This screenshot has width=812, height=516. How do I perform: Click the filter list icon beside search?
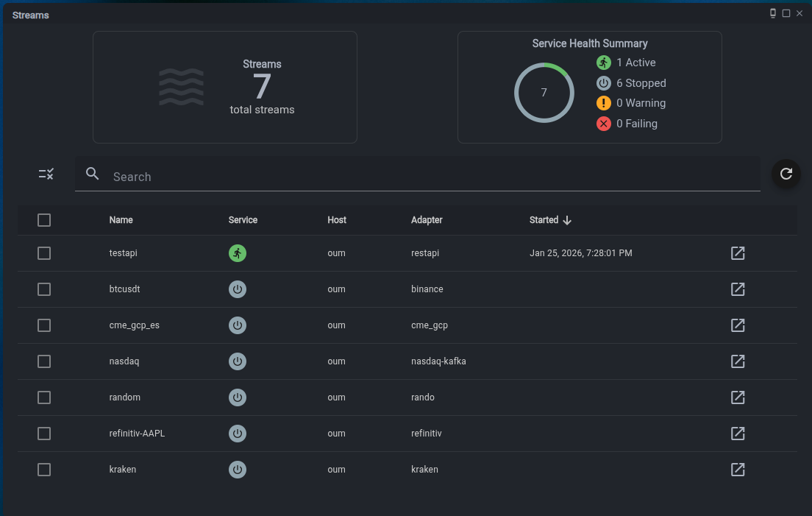click(46, 174)
